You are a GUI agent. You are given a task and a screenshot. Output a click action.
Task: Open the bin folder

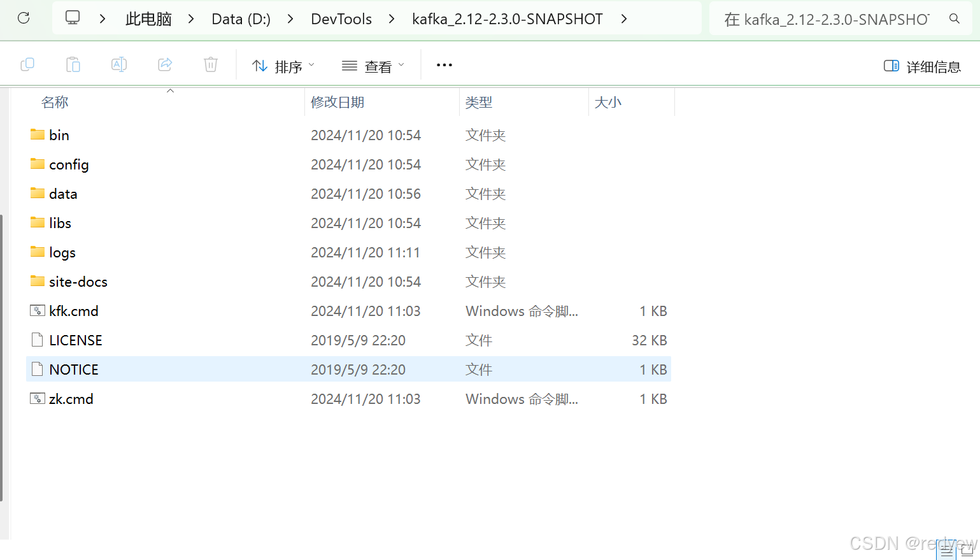59,134
